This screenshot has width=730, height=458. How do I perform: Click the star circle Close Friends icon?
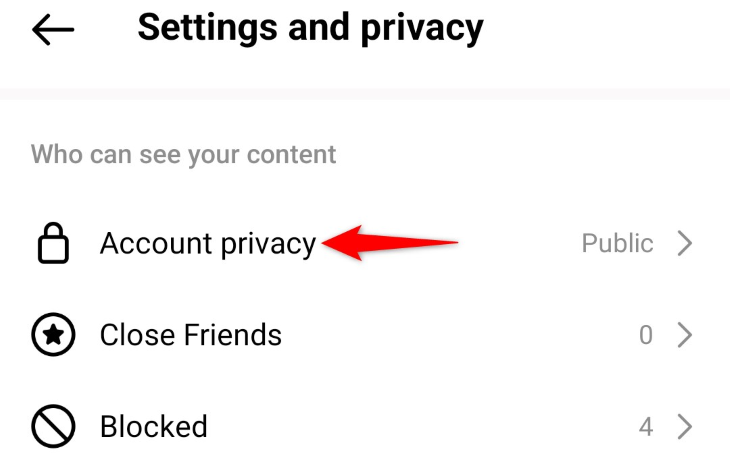[x=53, y=336]
